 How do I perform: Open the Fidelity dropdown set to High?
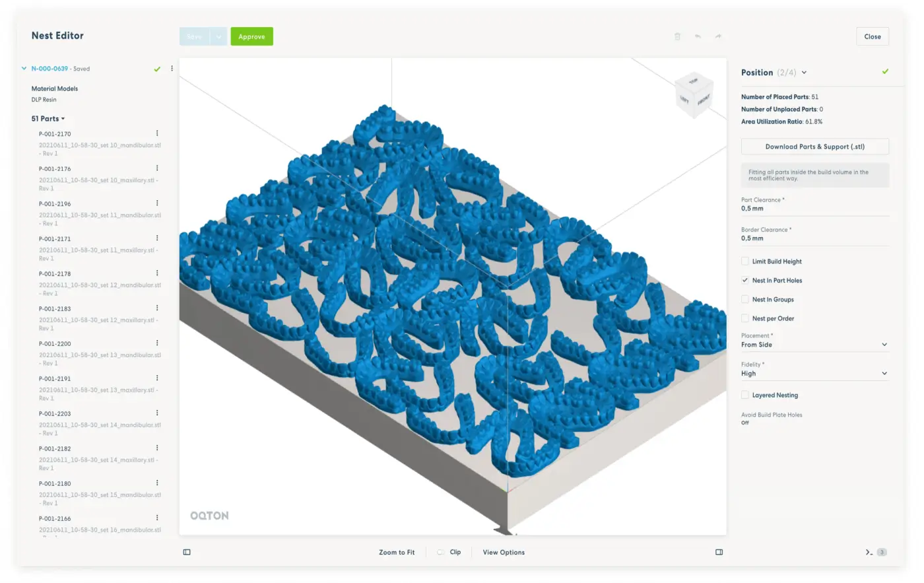click(814, 374)
